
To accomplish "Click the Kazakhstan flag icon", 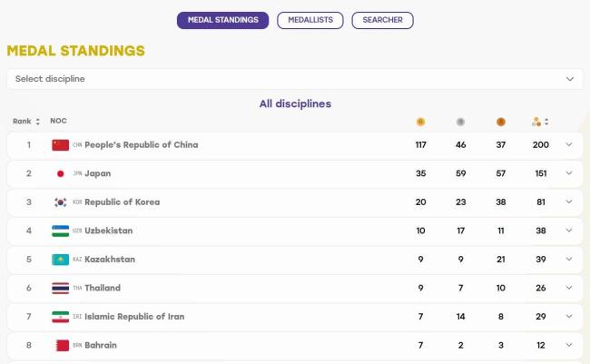I will pyautogui.click(x=60, y=260).
